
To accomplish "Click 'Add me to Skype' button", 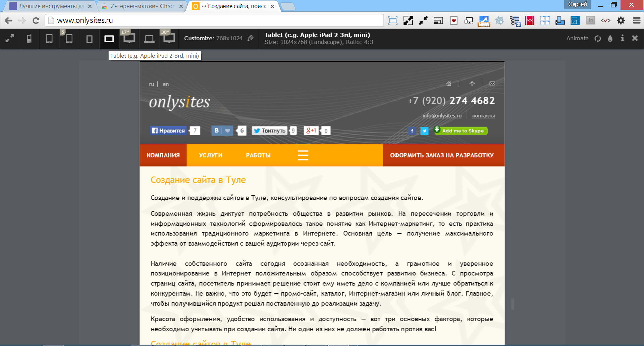I will [x=461, y=131].
